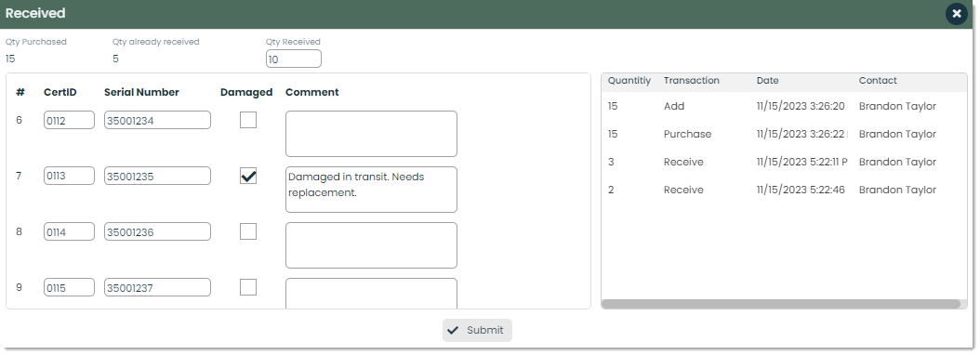Focus the Qty Received field
The height and width of the screenshot is (355, 980).
point(294,59)
